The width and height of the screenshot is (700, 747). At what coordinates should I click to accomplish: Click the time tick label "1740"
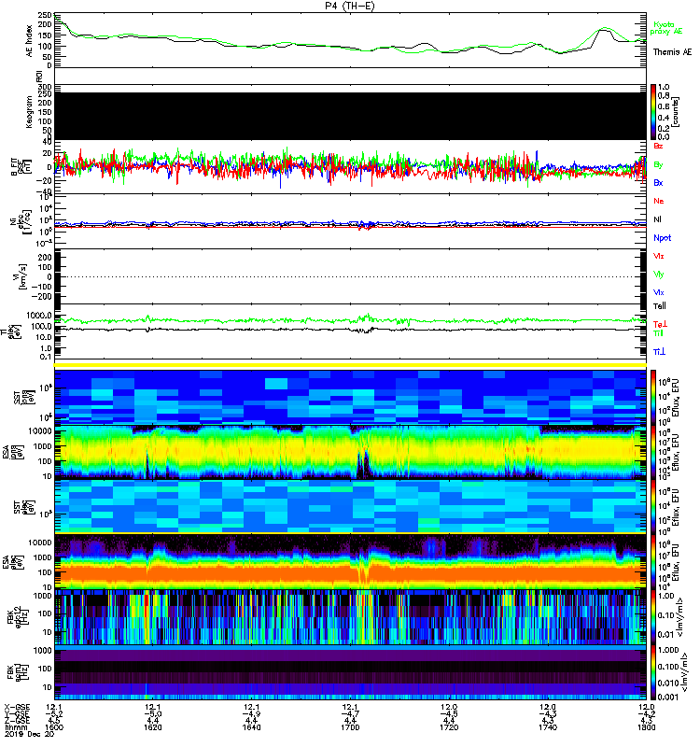coord(547,727)
